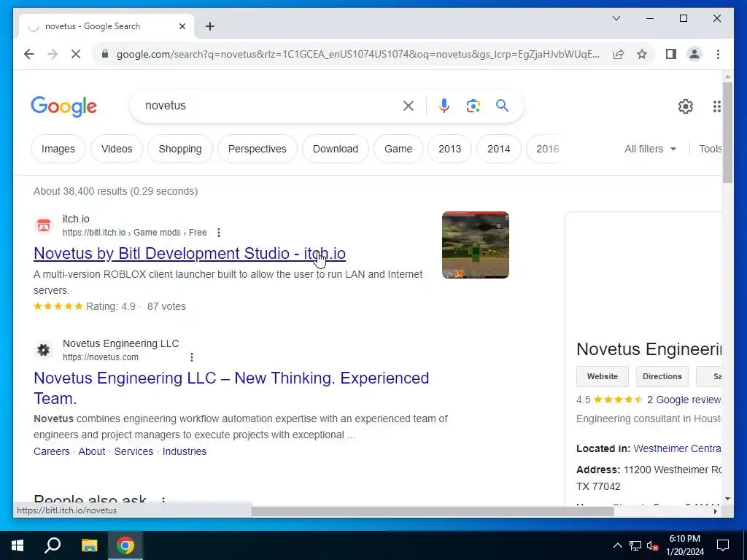Screen dimensions: 747x560
Task: Go back using the browser back arrow
Action: click(x=29, y=54)
